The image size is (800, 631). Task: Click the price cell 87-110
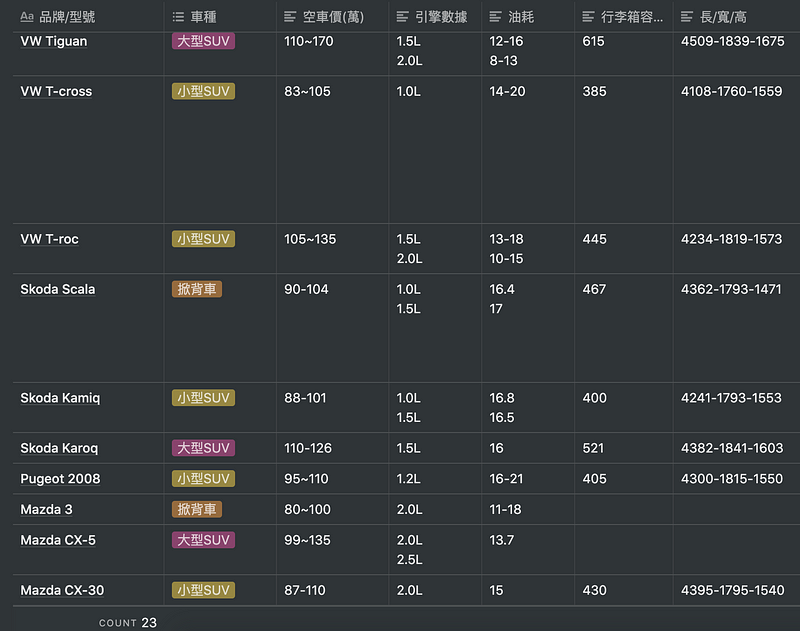[333, 590]
